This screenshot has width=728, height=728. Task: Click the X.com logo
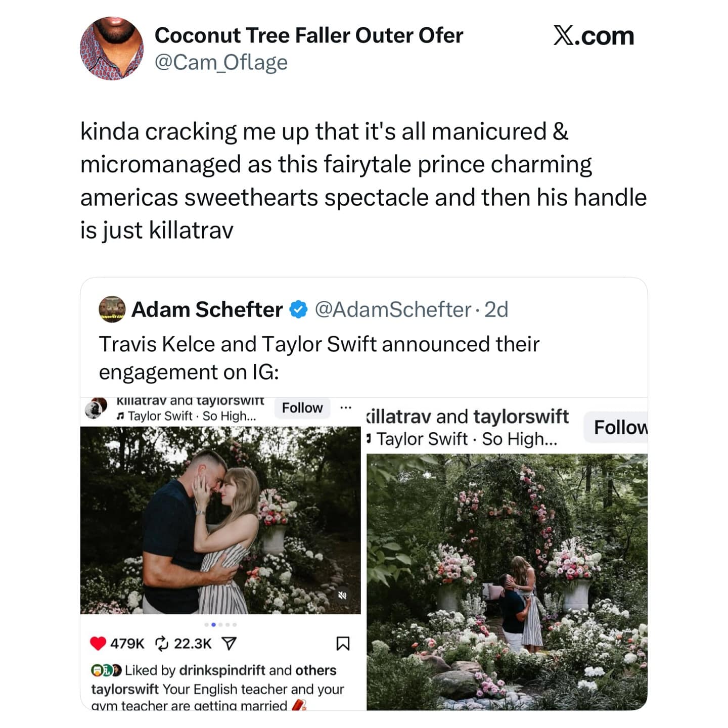tap(594, 36)
